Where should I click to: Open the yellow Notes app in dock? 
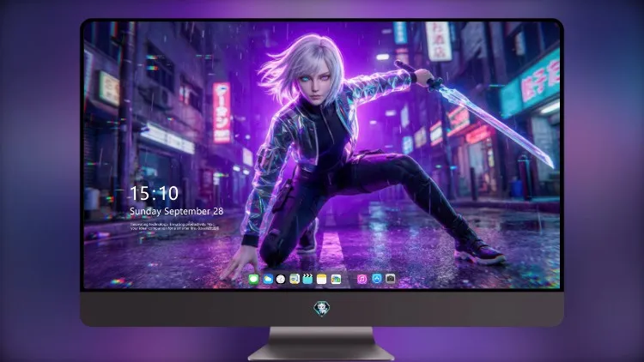click(x=322, y=279)
